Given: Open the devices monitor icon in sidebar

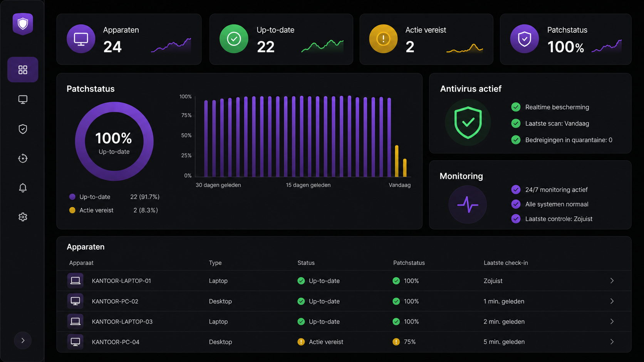Looking at the screenshot, I should (23, 100).
